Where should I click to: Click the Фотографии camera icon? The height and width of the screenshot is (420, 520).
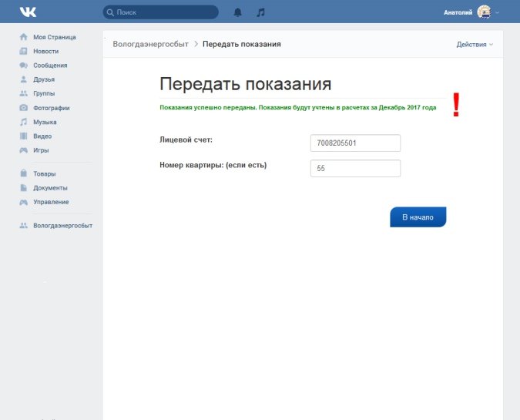tap(24, 107)
